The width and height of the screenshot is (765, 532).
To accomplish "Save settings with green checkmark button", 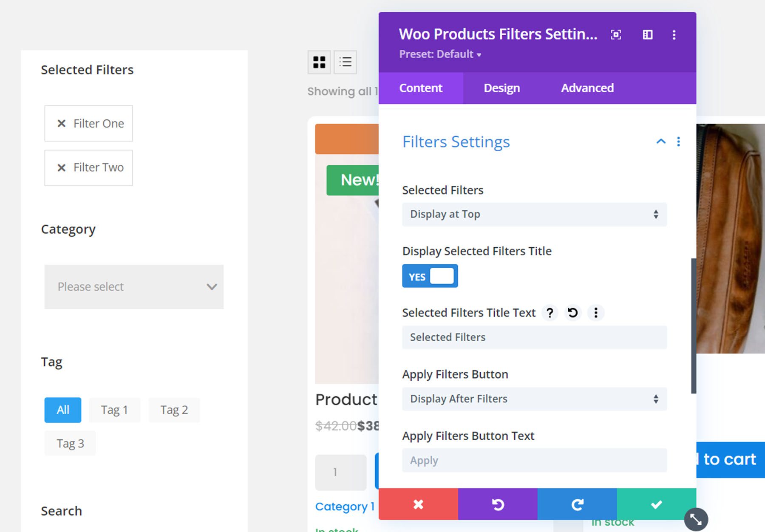I will (656, 505).
